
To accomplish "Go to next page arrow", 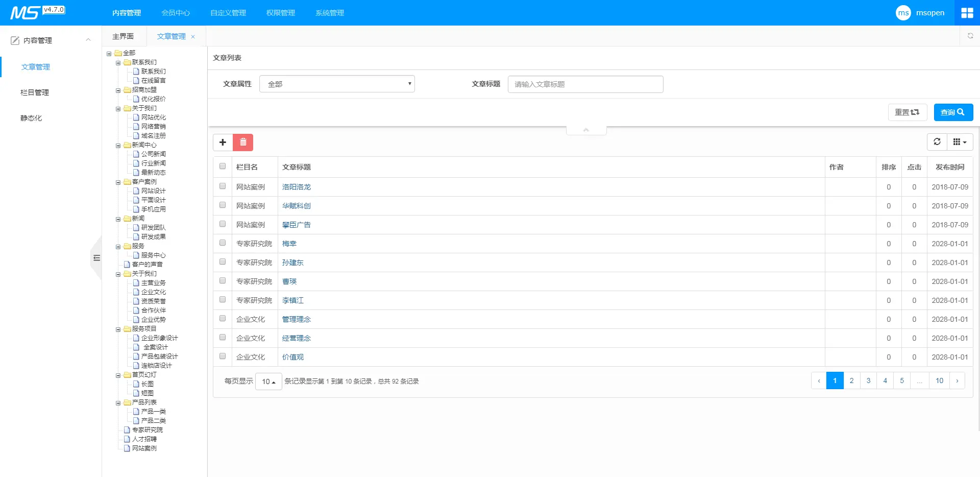I will 957,381.
